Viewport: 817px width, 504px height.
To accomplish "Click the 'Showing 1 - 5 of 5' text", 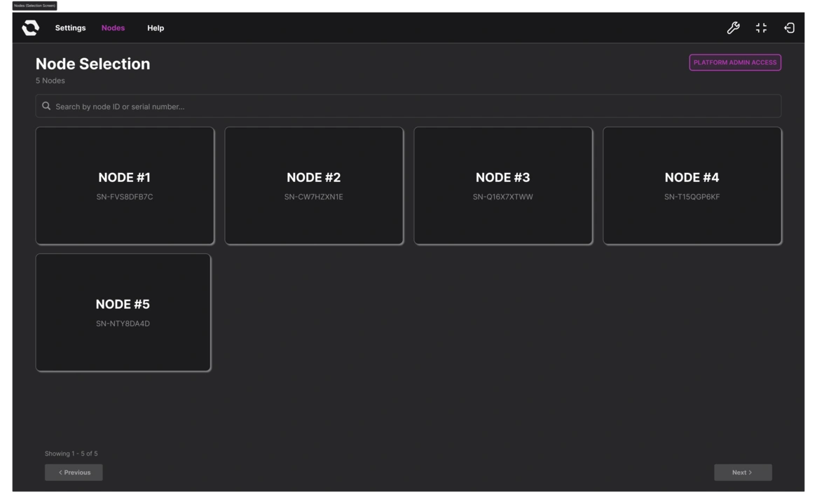I will coord(71,454).
